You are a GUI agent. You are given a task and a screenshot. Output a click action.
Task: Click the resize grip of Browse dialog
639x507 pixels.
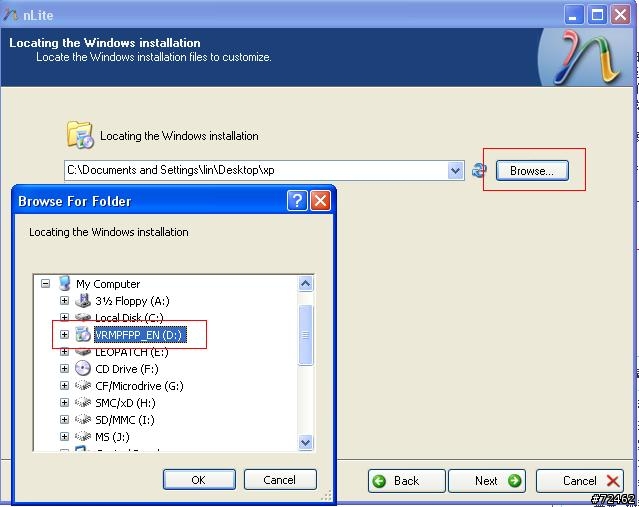pyautogui.click(x=327, y=495)
